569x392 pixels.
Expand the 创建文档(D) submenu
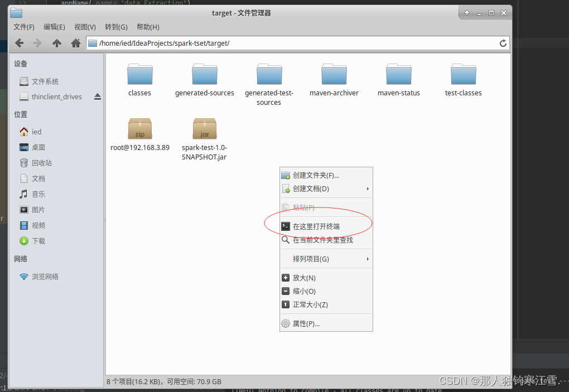pyautogui.click(x=326, y=189)
